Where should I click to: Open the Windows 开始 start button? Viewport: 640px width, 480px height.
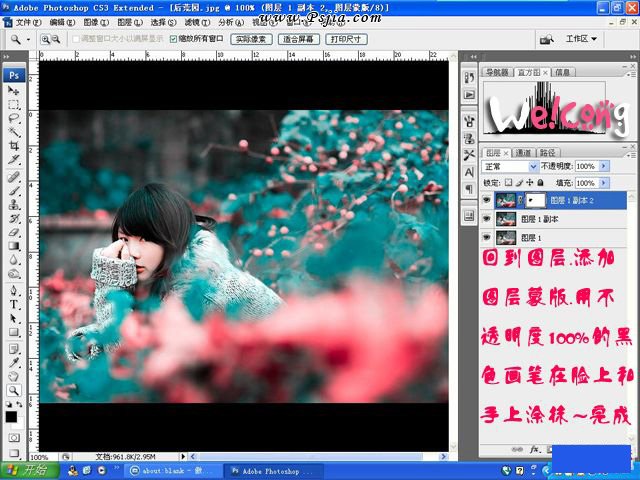(29, 470)
